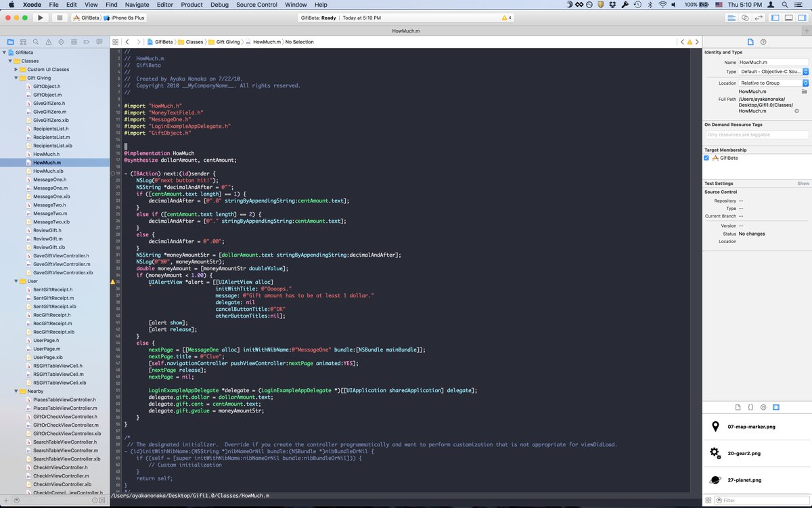The width and height of the screenshot is (812, 508).
Task: Open Media library icon
Action: 776,407
